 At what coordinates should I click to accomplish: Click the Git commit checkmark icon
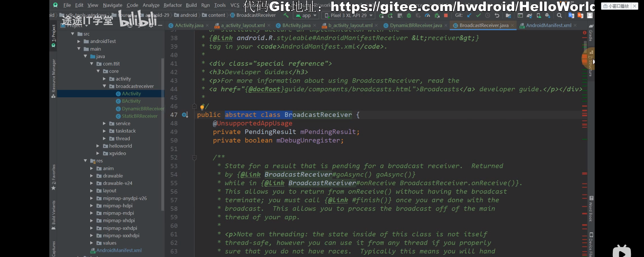pos(478,16)
